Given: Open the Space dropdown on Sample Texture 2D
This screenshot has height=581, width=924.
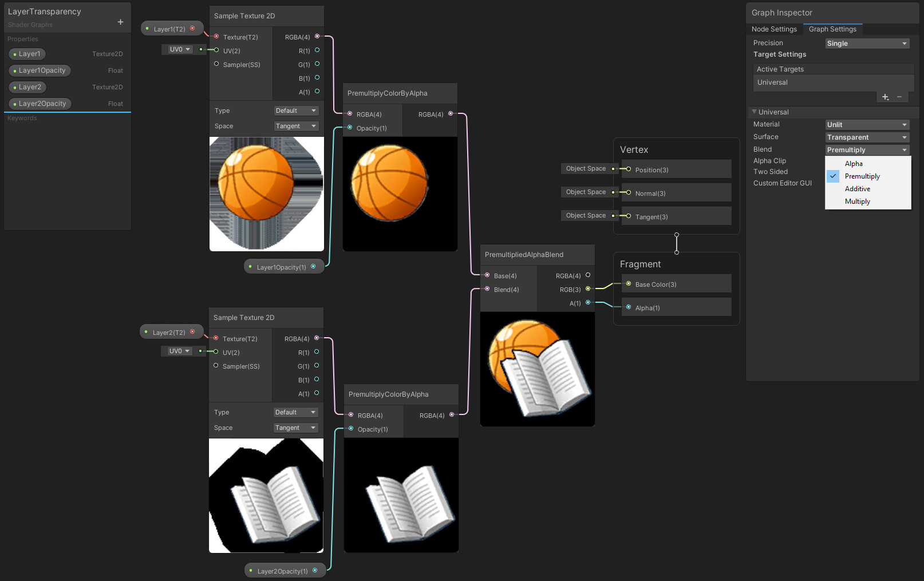Looking at the screenshot, I should 295,125.
